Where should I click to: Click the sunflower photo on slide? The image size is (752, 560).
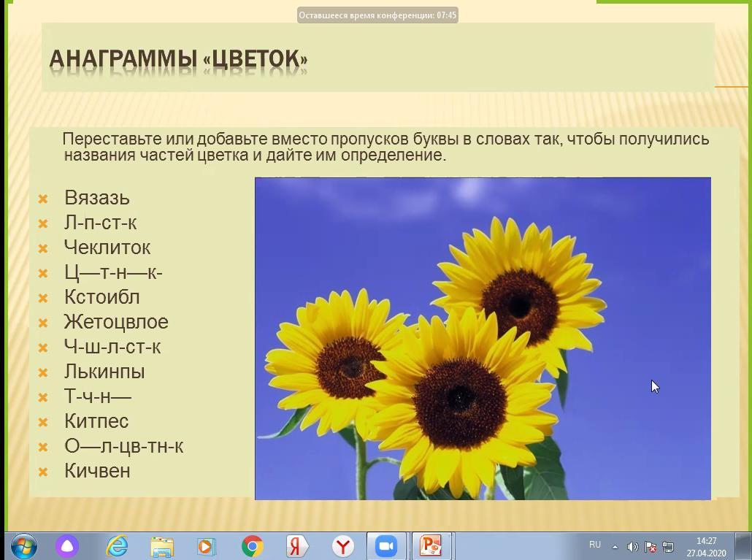point(483,339)
